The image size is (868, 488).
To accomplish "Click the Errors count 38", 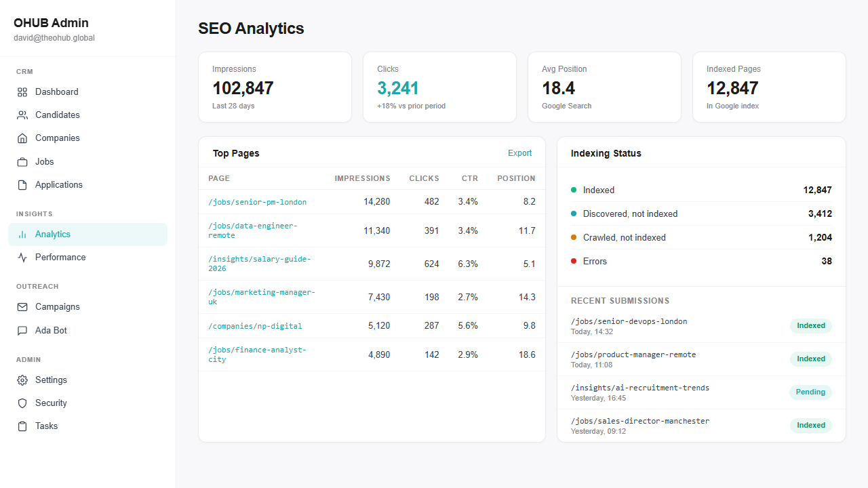I will point(827,261).
